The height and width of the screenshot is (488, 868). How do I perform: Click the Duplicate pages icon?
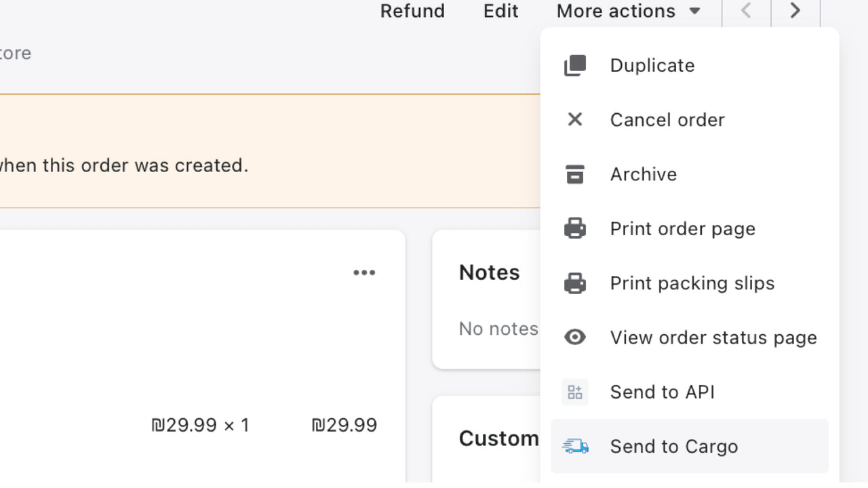[x=574, y=65]
